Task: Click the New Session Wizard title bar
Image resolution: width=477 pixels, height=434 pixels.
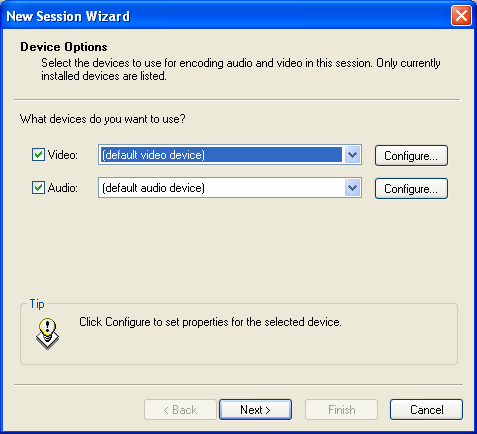Action: [227, 16]
